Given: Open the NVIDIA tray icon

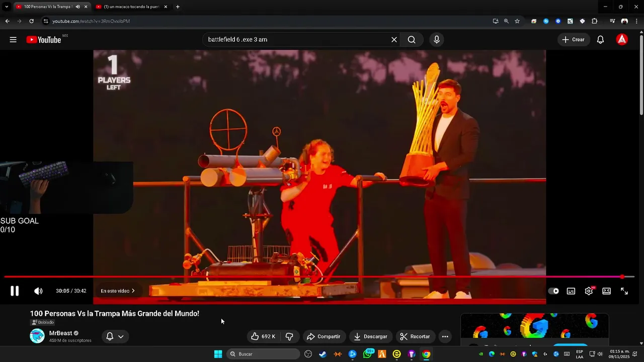Looking at the screenshot, I should (x=481, y=354).
